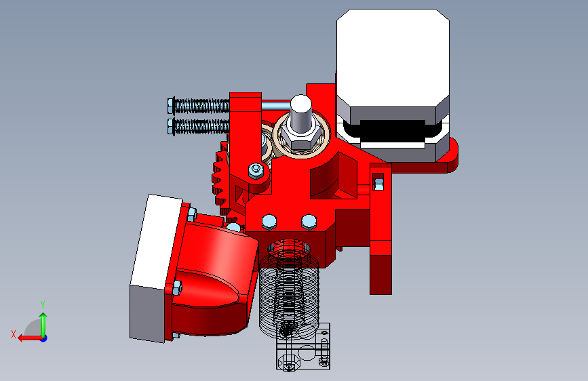This screenshot has width=588, height=381.
Task: Select the upper spring-loaded tension bolt
Action: coord(199,106)
